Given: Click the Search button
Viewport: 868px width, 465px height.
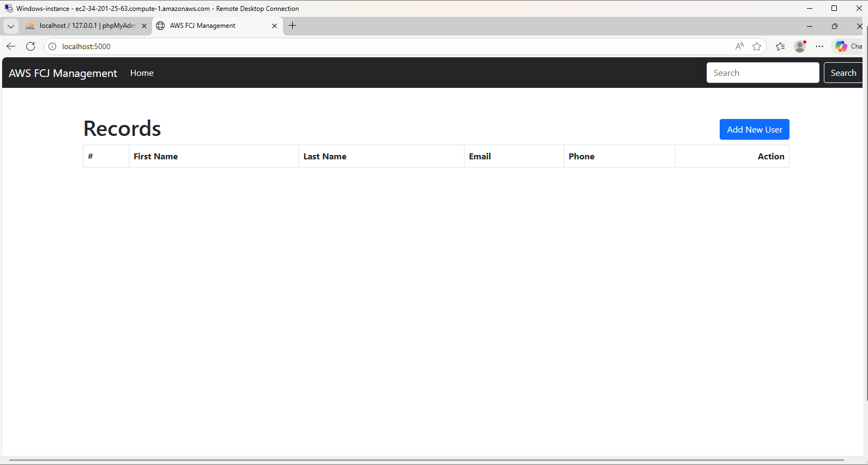Looking at the screenshot, I should tap(843, 73).
